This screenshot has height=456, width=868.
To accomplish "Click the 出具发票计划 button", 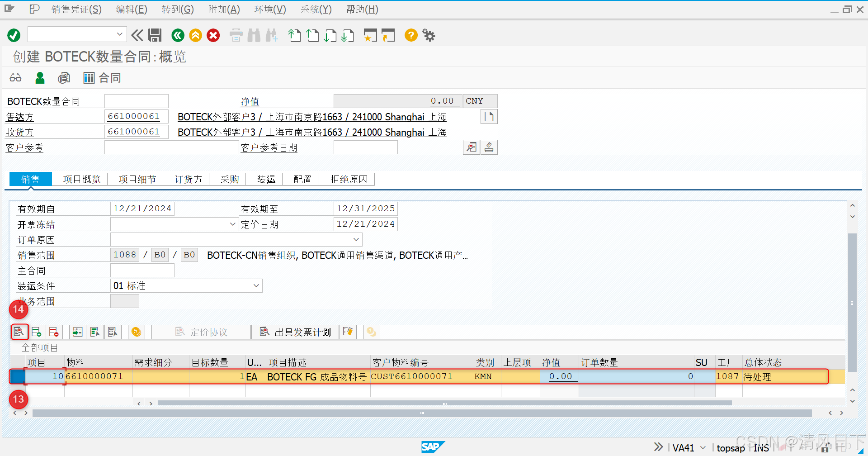I will click(x=296, y=332).
